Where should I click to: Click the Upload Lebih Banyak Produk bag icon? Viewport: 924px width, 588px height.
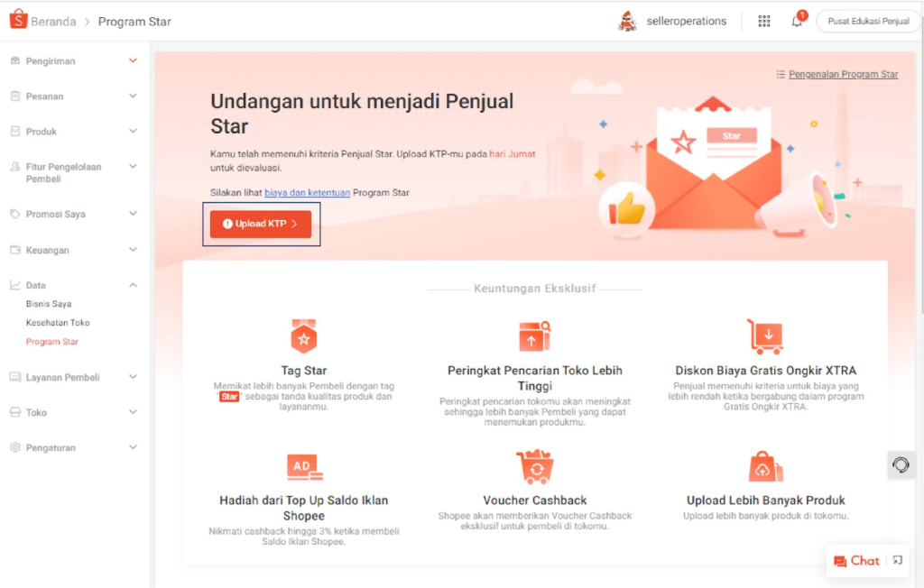pos(765,466)
